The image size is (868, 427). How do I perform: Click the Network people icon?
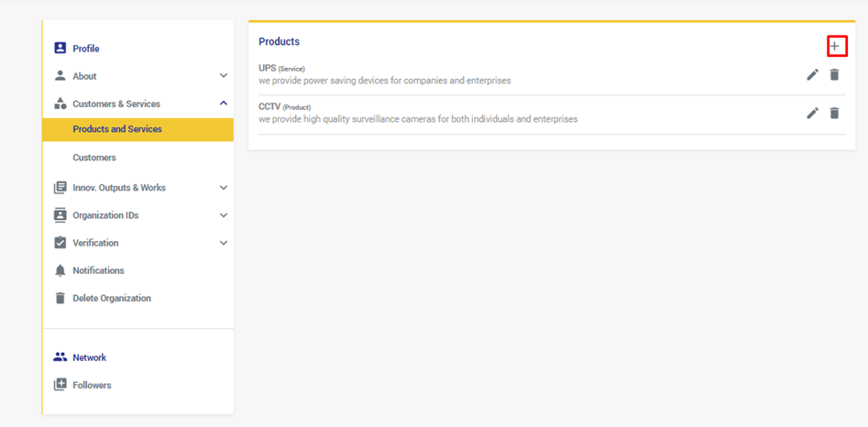[x=60, y=357]
